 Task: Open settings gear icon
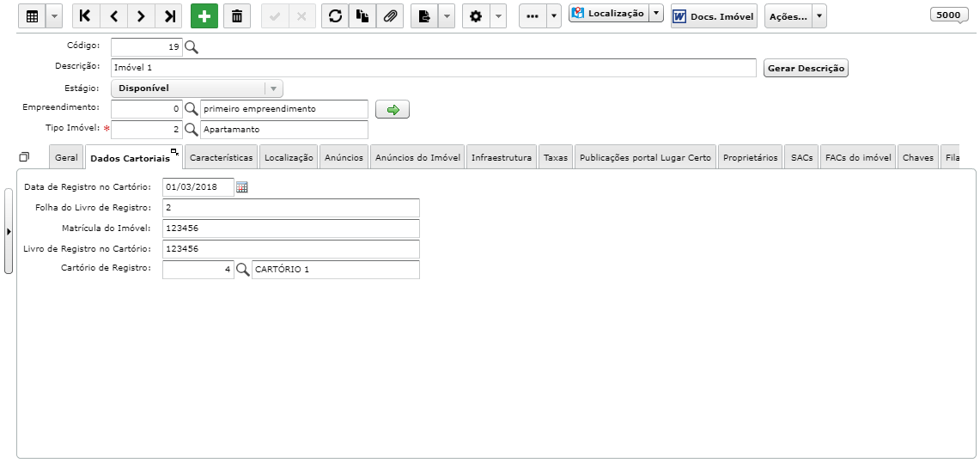(x=476, y=16)
